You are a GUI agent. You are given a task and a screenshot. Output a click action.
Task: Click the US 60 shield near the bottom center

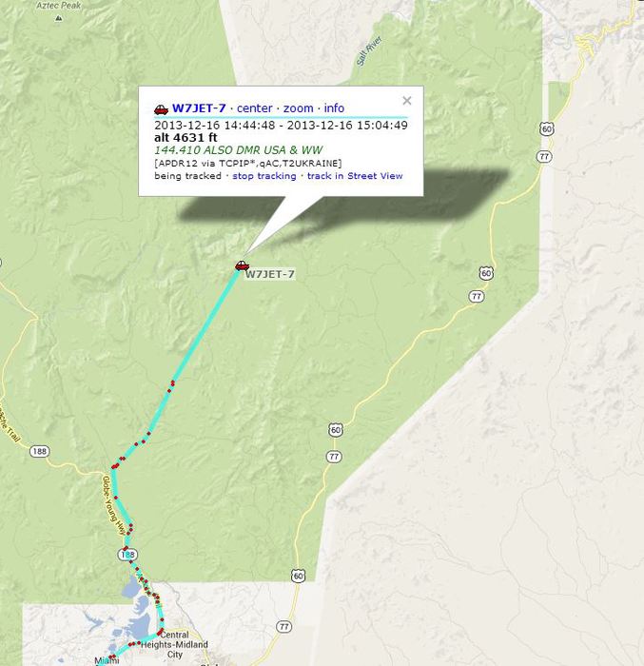(298, 576)
